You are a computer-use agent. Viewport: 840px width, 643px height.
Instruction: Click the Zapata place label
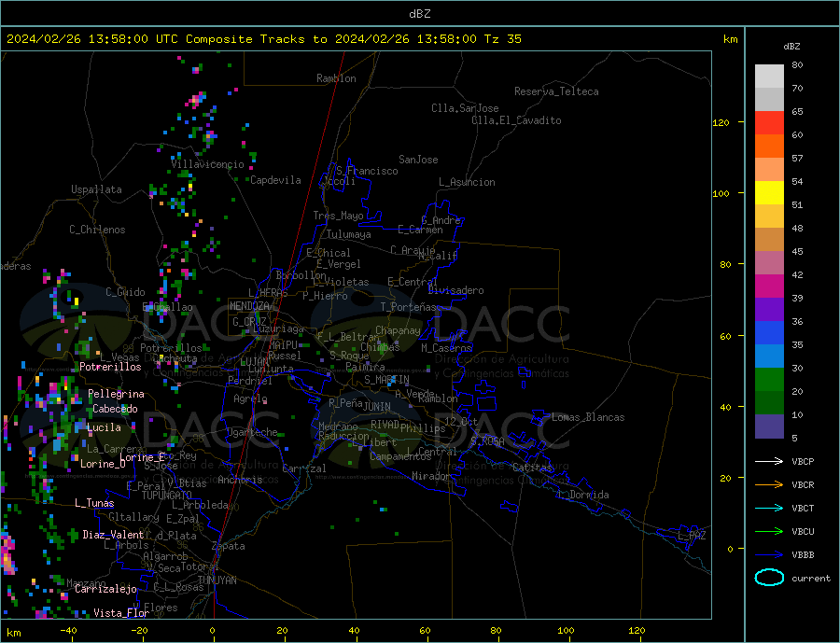pyautogui.click(x=229, y=547)
